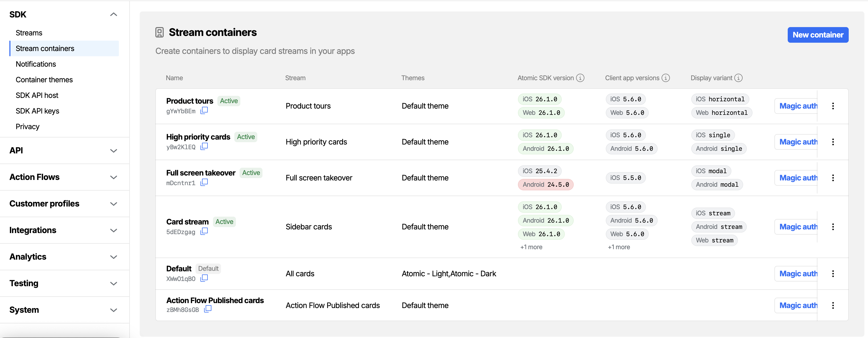Click the All cards stream cell

click(x=300, y=274)
